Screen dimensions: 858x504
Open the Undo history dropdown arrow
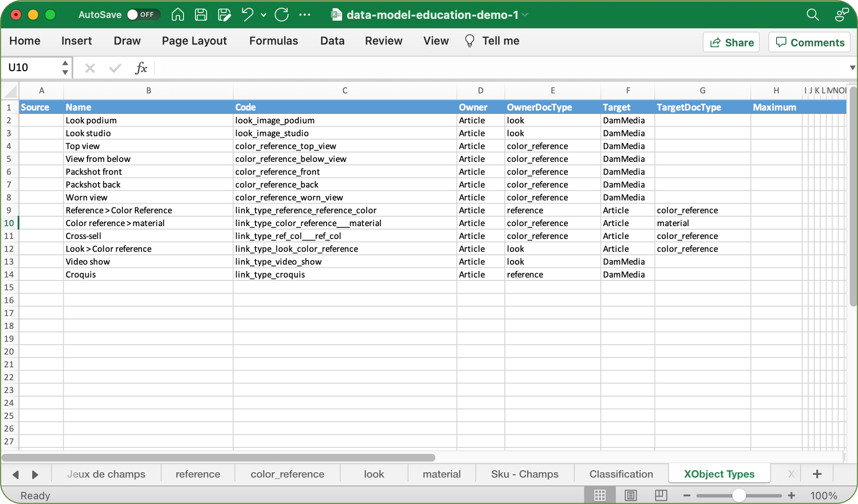pos(263,15)
